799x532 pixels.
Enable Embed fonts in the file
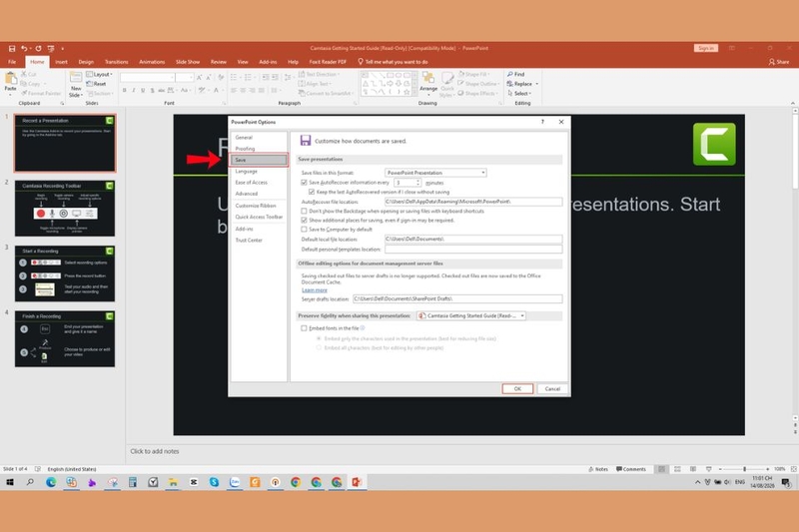click(305, 328)
